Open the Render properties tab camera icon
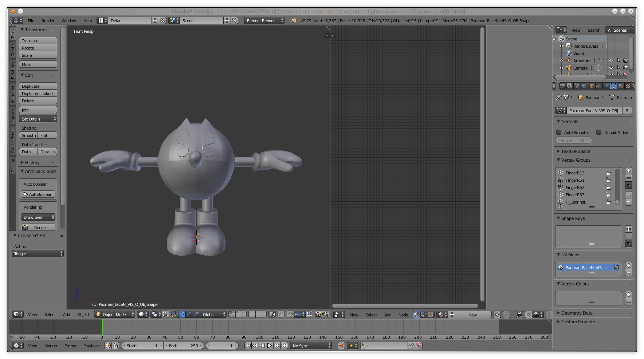The image size is (644, 359). [x=562, y=86]
